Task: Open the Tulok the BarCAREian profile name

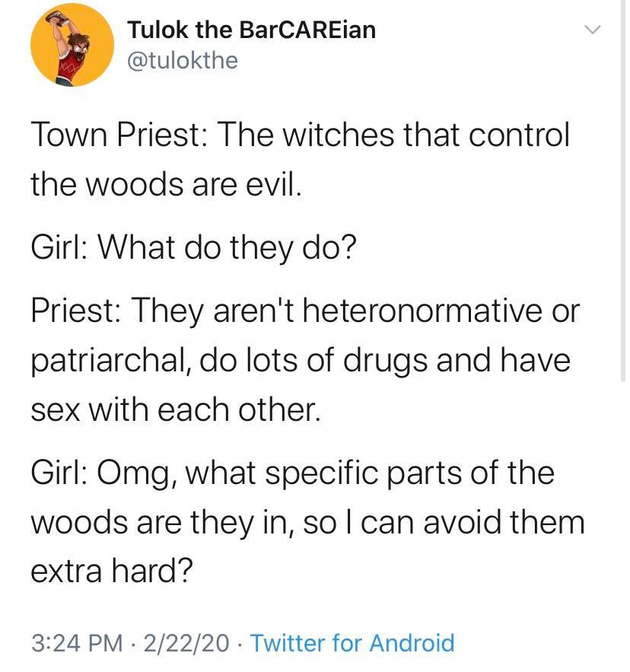Action: pyautogui.click(x=251, y=30)
